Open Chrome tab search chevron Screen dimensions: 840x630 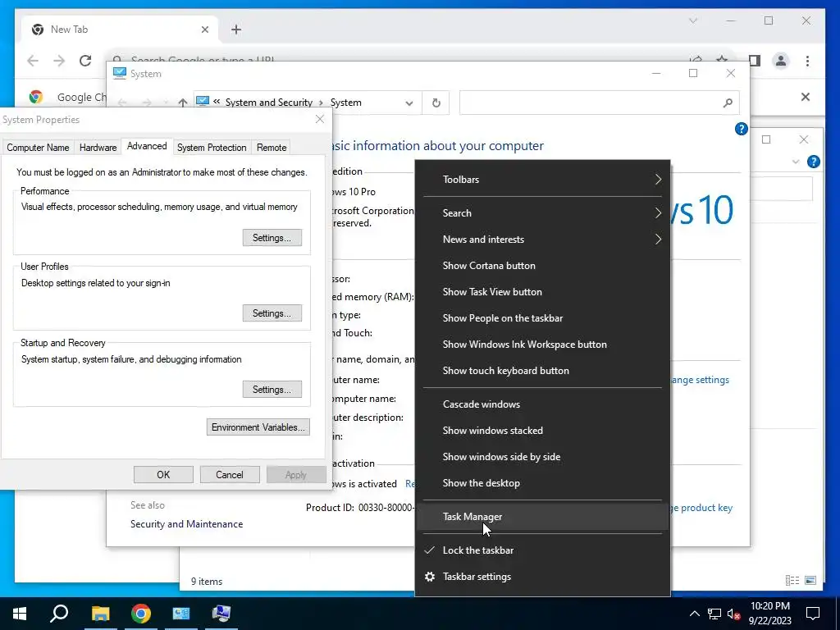(x=693, y=21)
